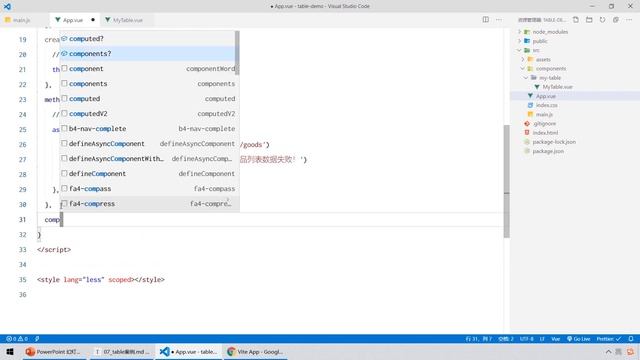The width and height of the screenshot is (640, 360).
Task: Choose 'defineAsyncComponentWith...' suggestion
Action: coord(150,158)
